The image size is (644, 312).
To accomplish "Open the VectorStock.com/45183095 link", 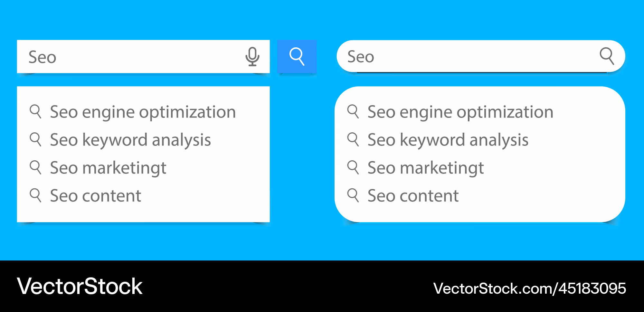I will (530, 288).
